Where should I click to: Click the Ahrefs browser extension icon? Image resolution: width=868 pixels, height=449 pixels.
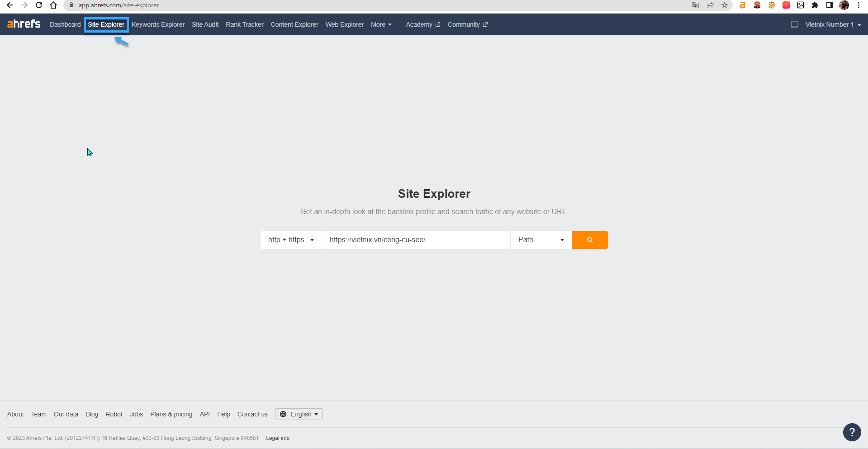click(x=742, y=5)
